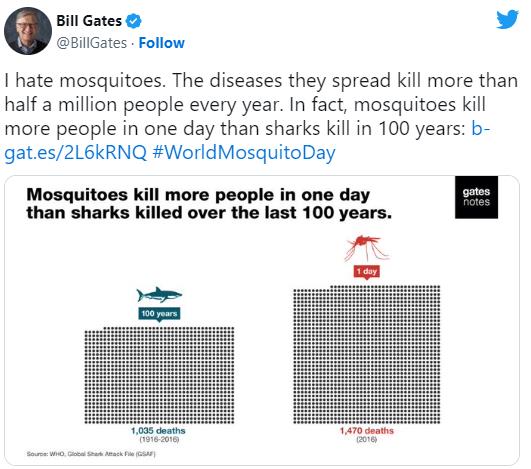The image size is (531, 469).
Task: Click the '1,470 deaths' caption
Action: click(x=367, y=431)
